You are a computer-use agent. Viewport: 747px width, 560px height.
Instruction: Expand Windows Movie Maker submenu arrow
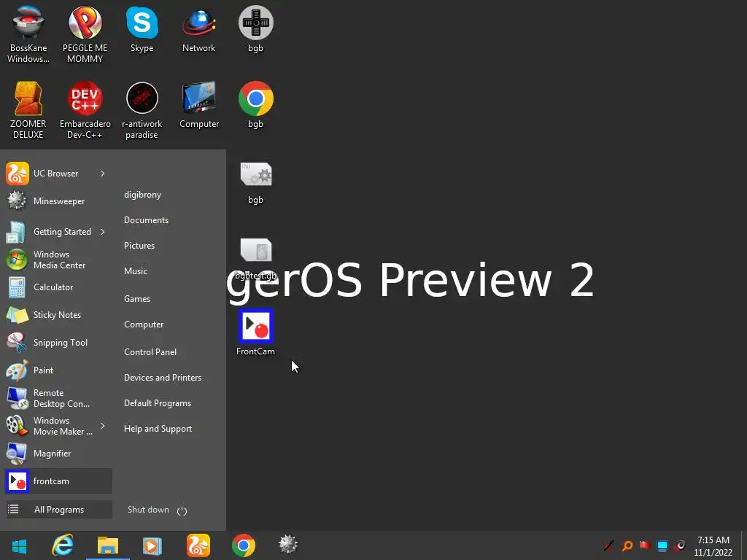(102, 425)
